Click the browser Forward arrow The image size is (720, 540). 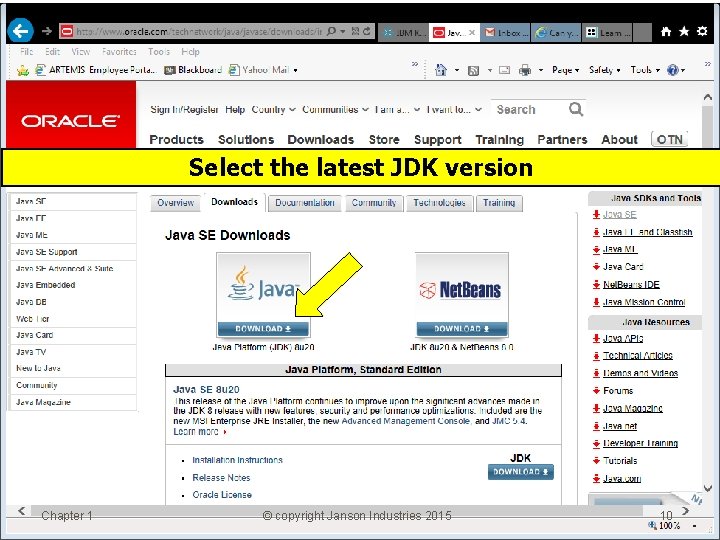pos(47,31)
